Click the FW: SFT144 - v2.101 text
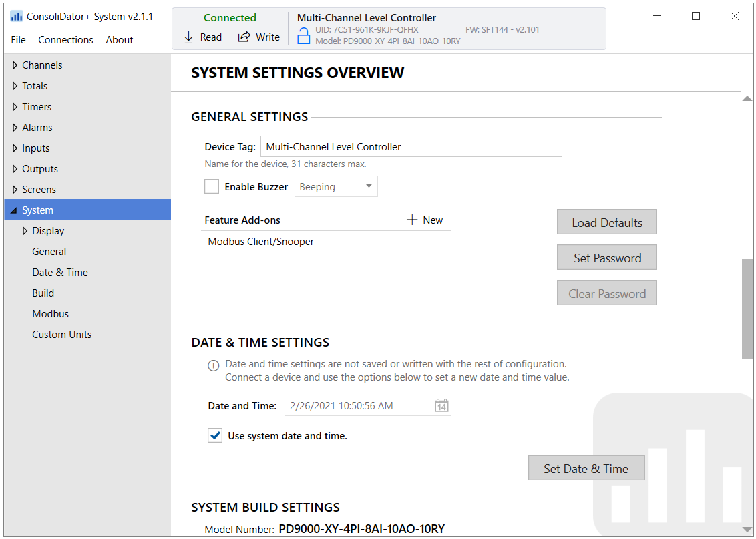The image size is (756, 539). [x=502, y=30]
